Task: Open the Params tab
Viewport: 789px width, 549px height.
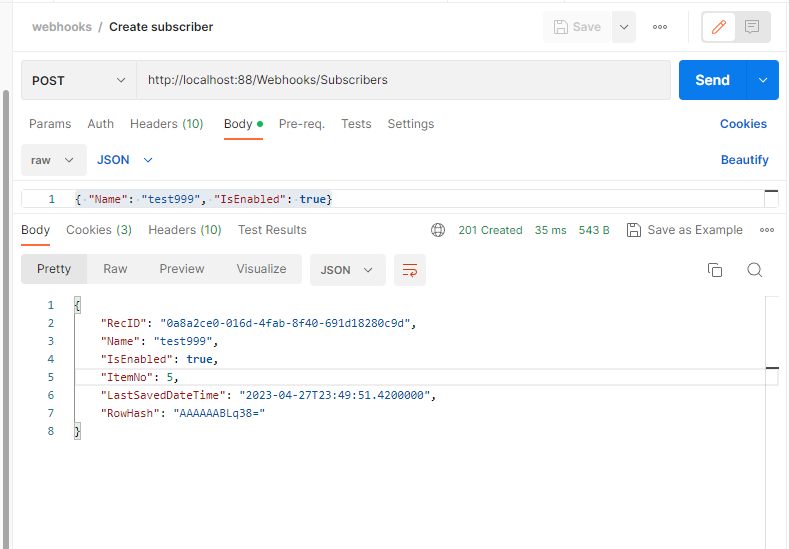Action: click(50, 124)
